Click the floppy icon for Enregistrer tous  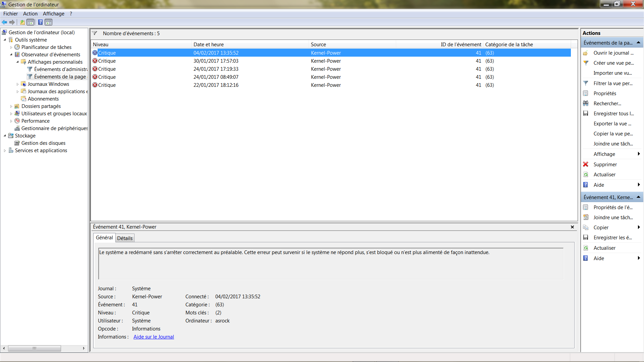586,114
